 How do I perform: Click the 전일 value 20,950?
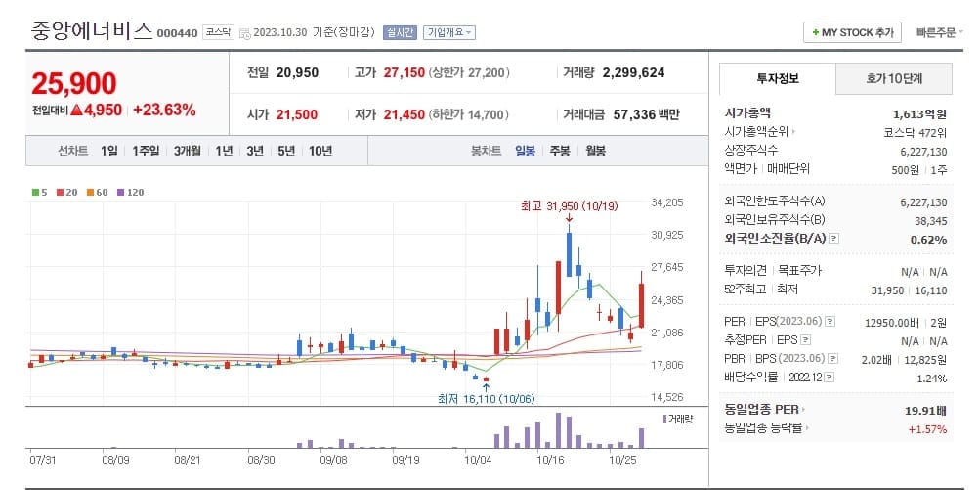(x=297, y=72)
